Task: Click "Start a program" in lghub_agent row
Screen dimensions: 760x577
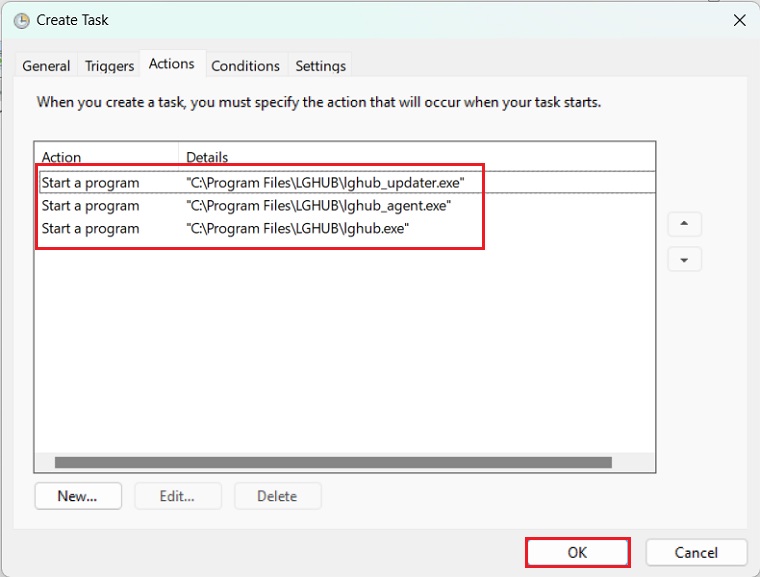Action: [x=90, y=206]
